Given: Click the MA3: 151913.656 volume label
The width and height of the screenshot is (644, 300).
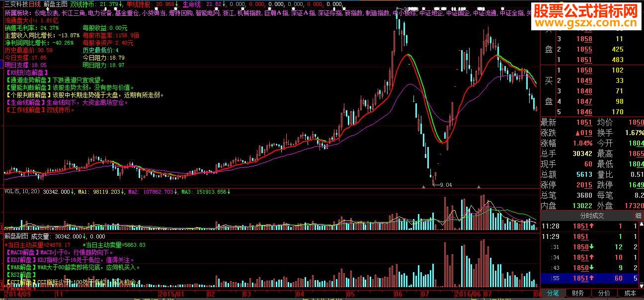Looking at the screenshot, I should pos(204,191).
